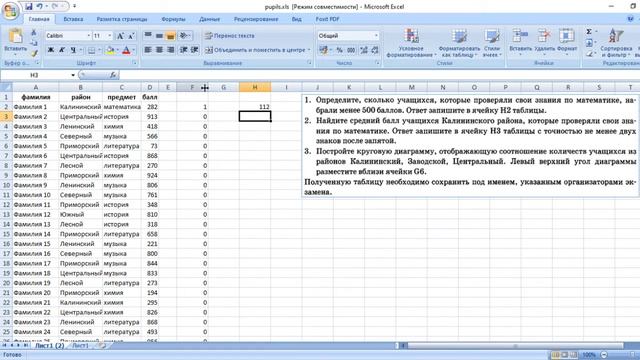Image resolution: width=640 pixels, height=360 pixels.
Task: Click the Paste (Вставить) clipboard icon
Action: [16, 37]
